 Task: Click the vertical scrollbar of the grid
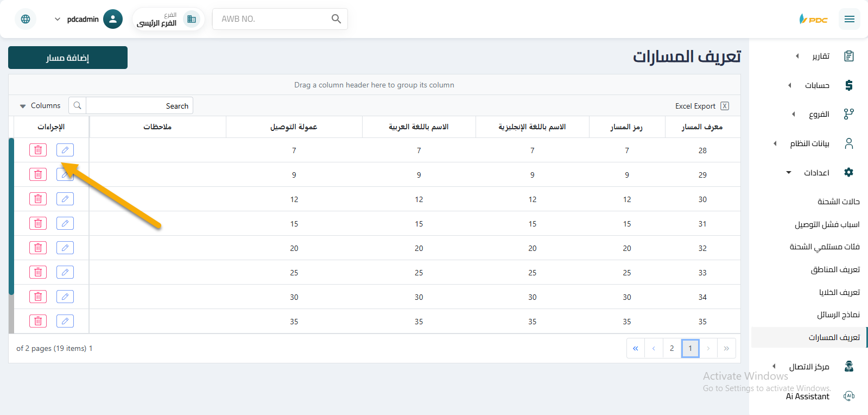click(x=11, y=217)
